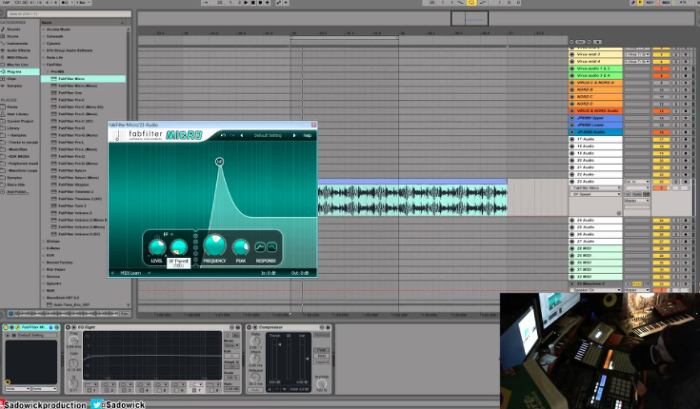700x409 pixels.
Task: Expand the Pro-MB folder
Action: coord(47,71)
